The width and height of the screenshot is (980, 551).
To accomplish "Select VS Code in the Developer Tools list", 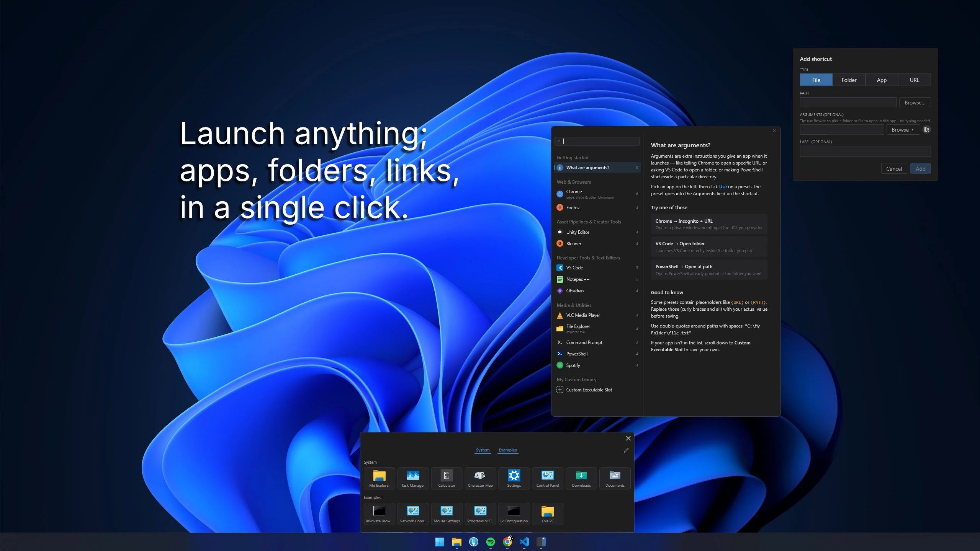I will tap(597, 268).
